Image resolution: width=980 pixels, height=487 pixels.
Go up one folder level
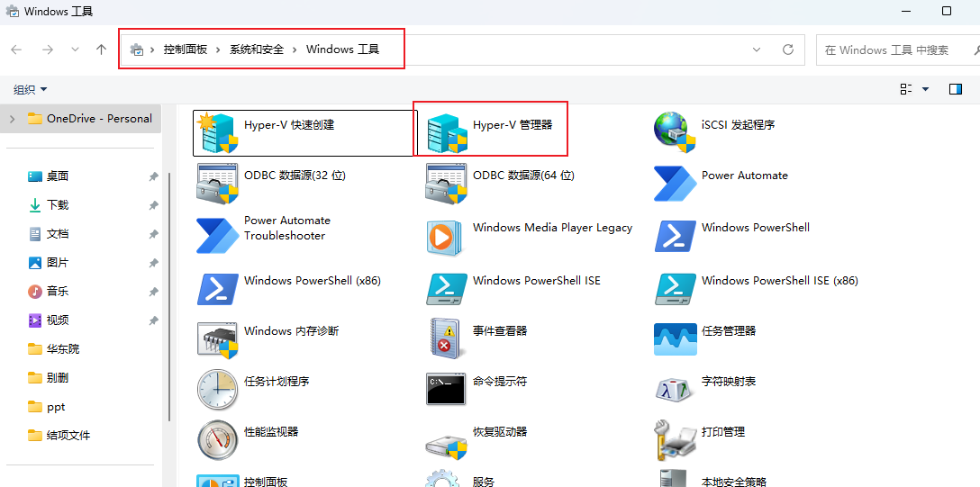pos(102,50)
